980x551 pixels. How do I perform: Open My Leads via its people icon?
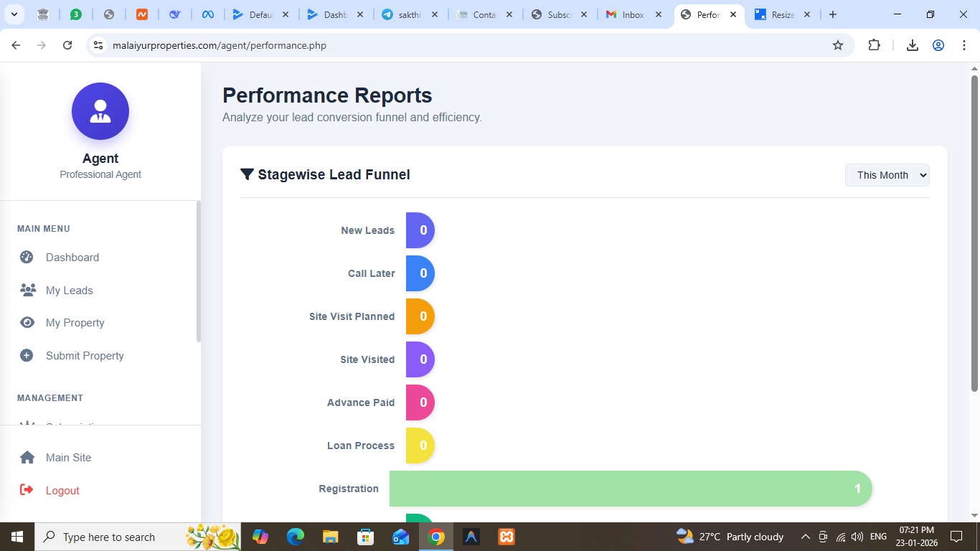(x=27, y=290)
